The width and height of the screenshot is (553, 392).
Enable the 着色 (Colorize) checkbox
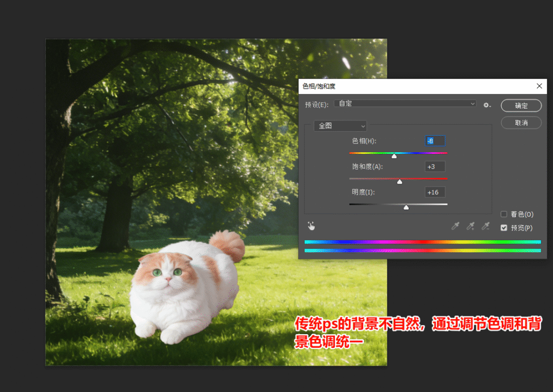[503, 214]
